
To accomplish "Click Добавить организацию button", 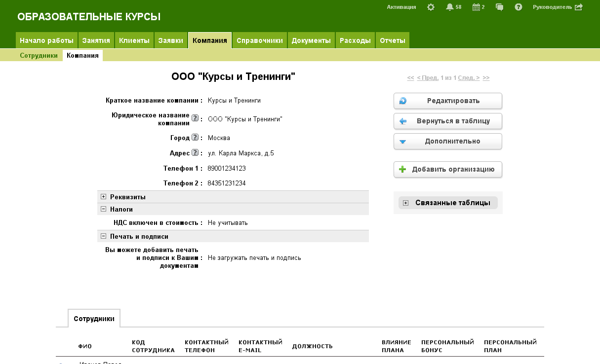I will 448,170.
